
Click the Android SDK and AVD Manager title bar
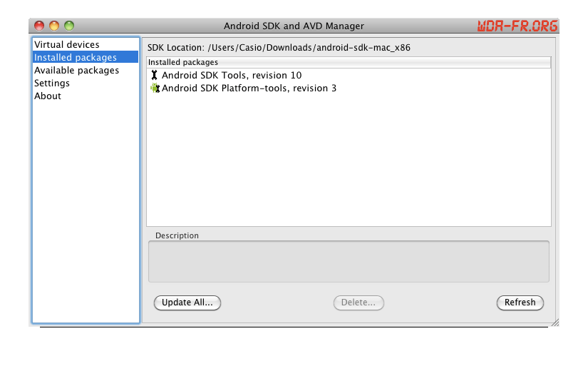(x=294, y=26)
